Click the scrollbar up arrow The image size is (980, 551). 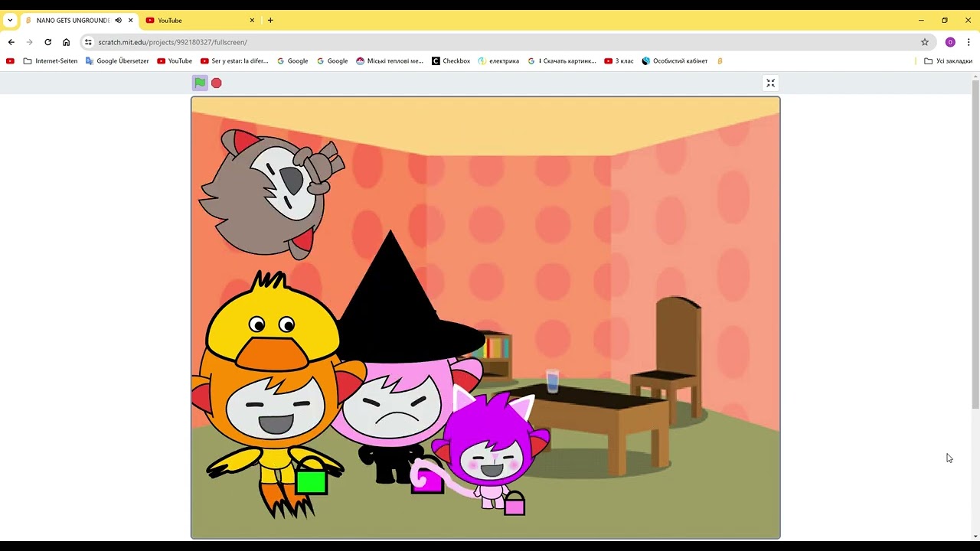click(975, 76)
